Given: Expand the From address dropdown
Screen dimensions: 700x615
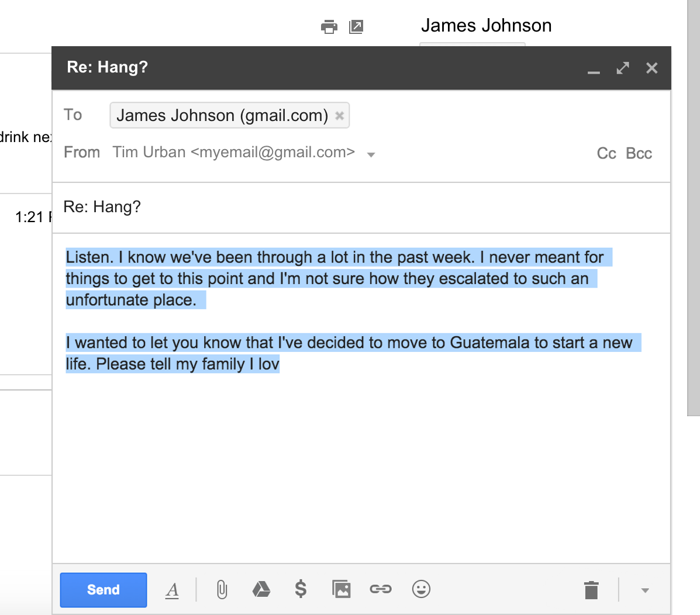Looking at the screenshot, I should pyautogui.click(x=371, y=155).
